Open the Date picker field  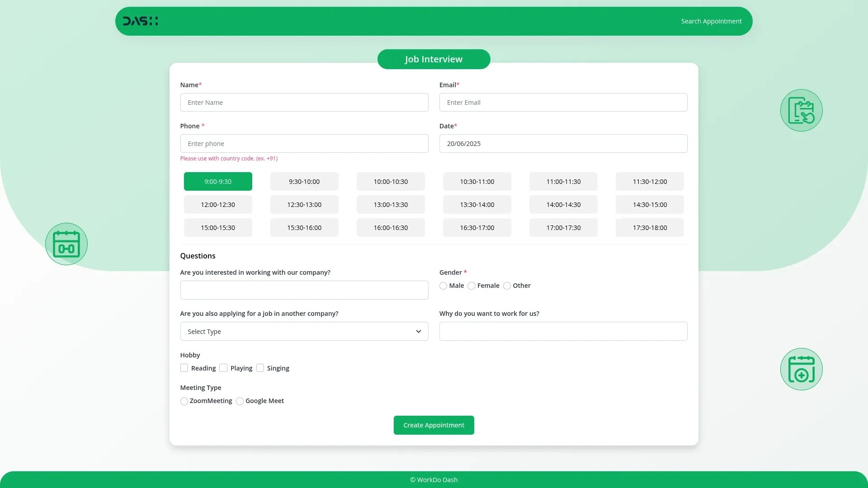[x=563, y=144]
